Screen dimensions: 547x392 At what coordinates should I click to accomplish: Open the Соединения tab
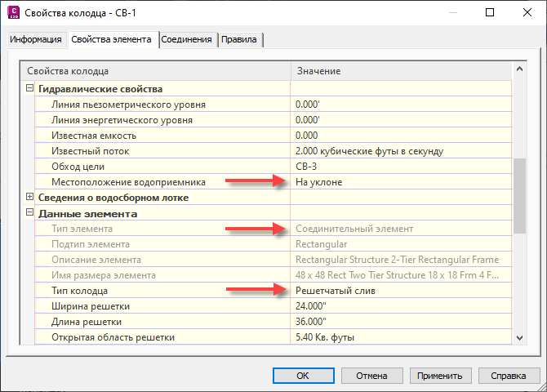[187, 39]
